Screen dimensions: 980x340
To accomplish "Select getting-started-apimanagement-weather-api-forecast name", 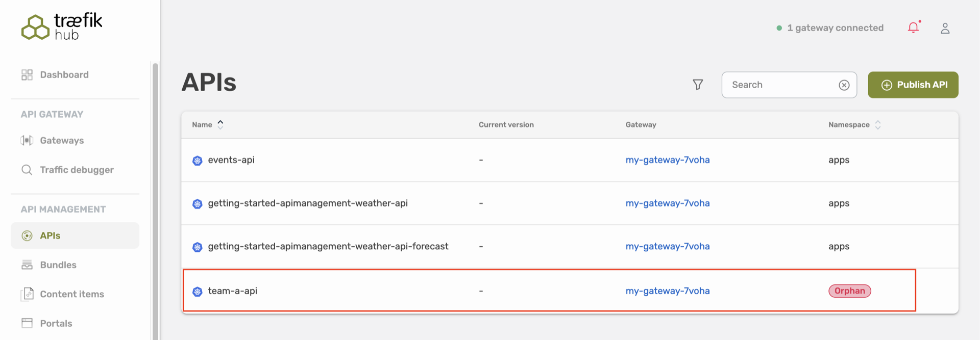I will point(328,247).
